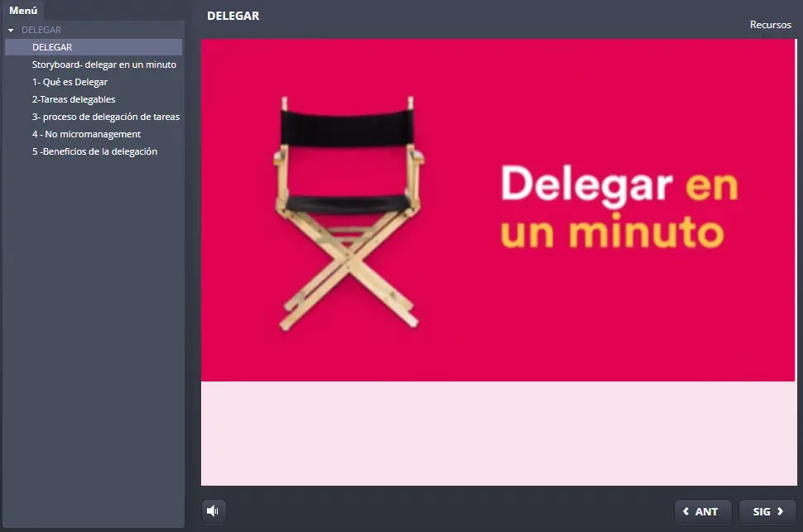The height and width of the screenshot is (532, 803).
Task: Return to previous slide with ANT
Action: 702,511
